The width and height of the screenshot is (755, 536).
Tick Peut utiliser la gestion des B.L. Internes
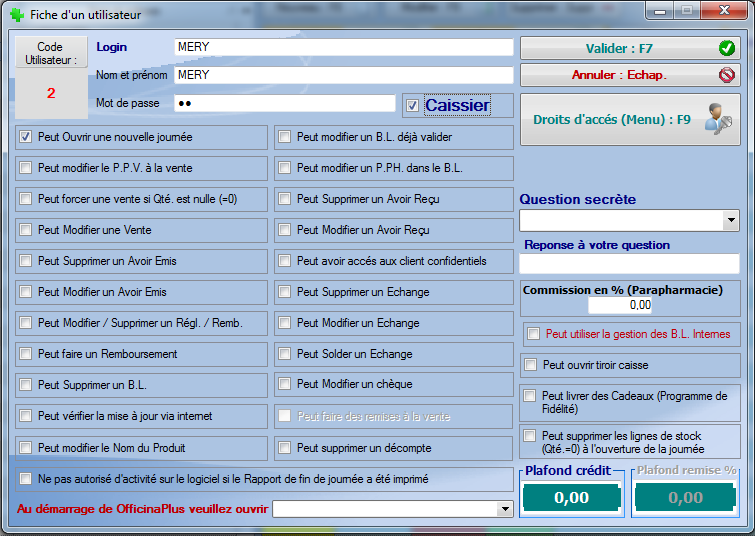pos(536,334)
